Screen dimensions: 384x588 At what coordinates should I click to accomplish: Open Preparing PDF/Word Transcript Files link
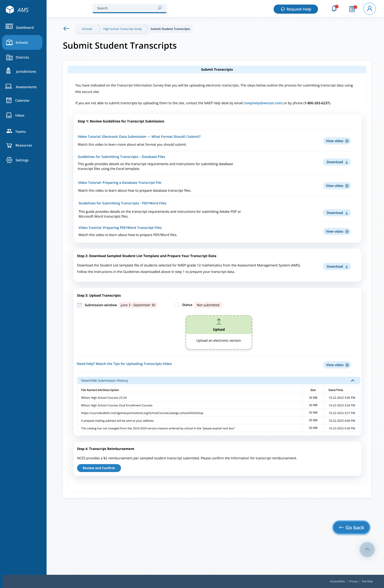(x=120, y=228)
